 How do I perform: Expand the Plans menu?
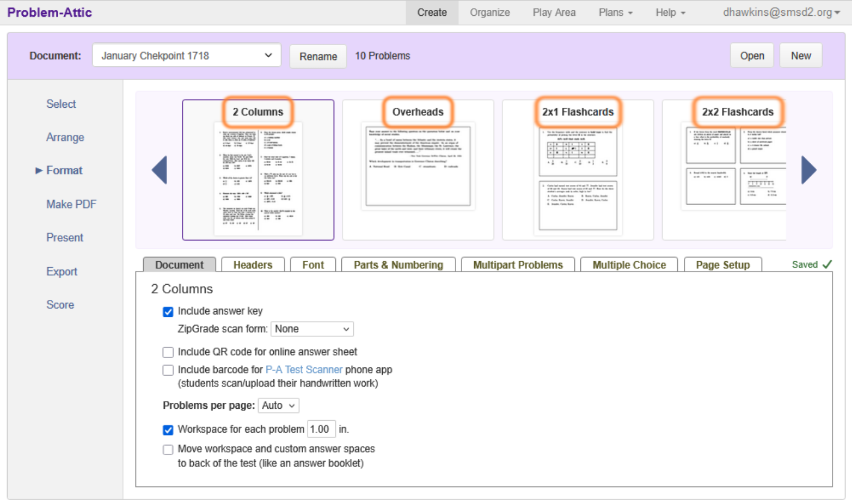[615, 12]
